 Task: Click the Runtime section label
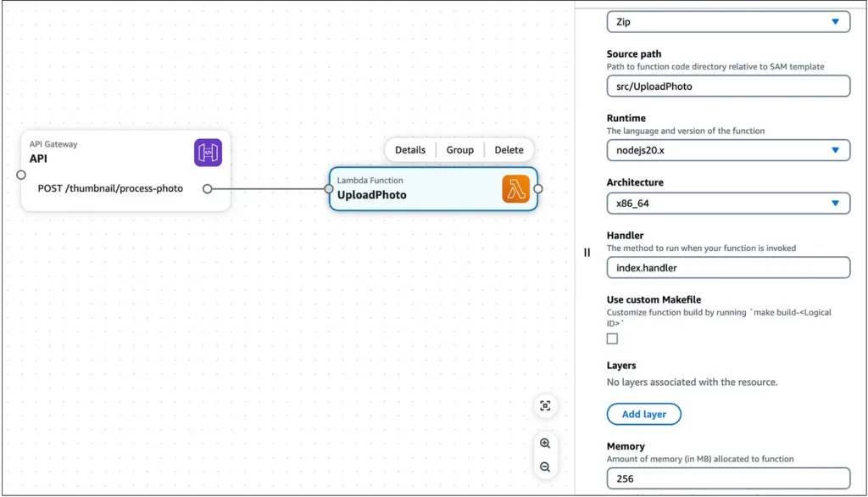(x=626, y=118)
